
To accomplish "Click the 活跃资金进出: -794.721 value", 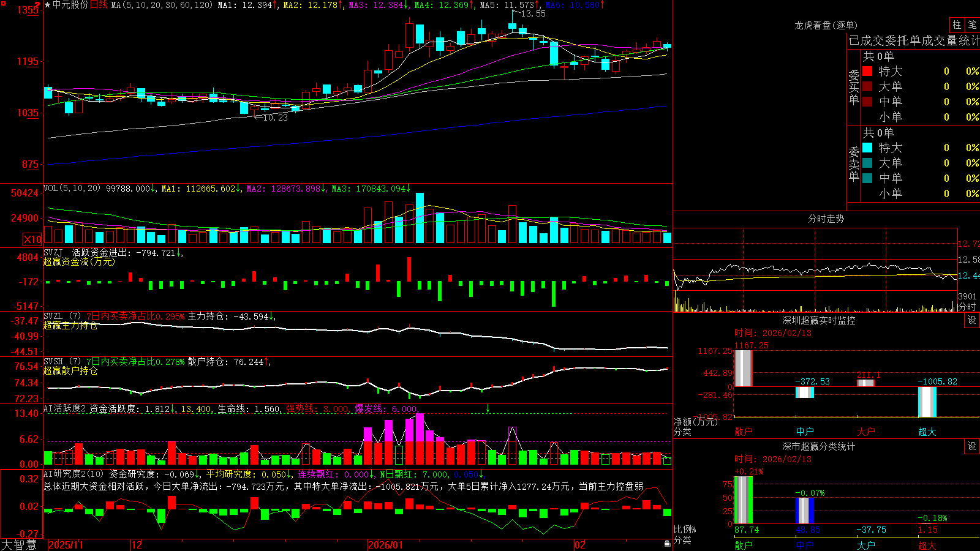I will click(124, 252).
